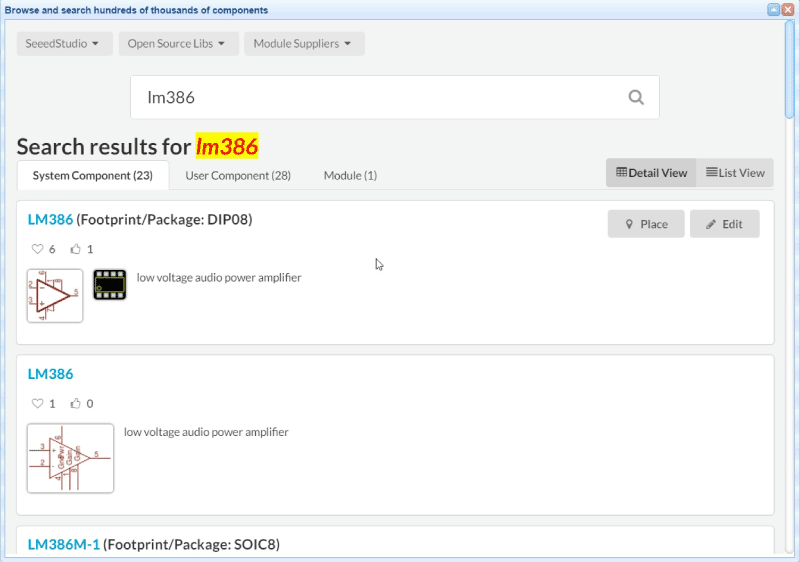Select the User Component (28) tab
This screenshot has height=562, width=800.
pos(238,175)
